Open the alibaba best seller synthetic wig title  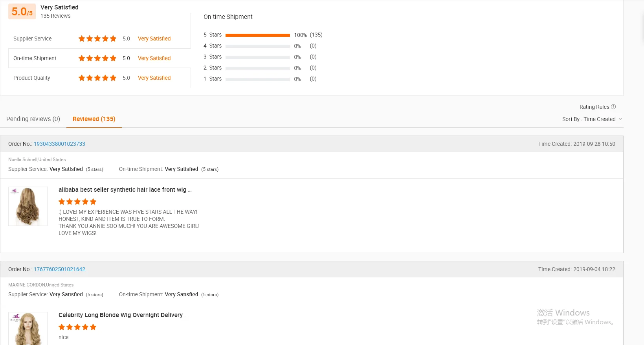tap(123, 190)
